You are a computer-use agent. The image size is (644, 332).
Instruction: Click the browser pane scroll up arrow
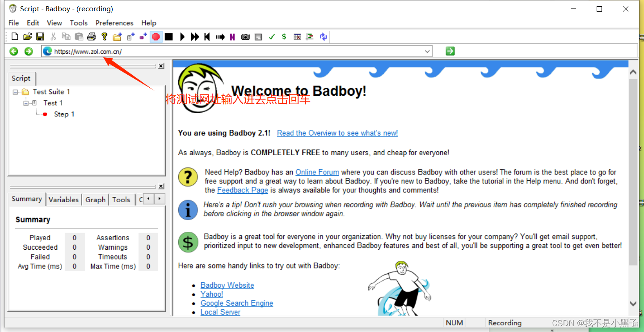click(x=633, y=72)
